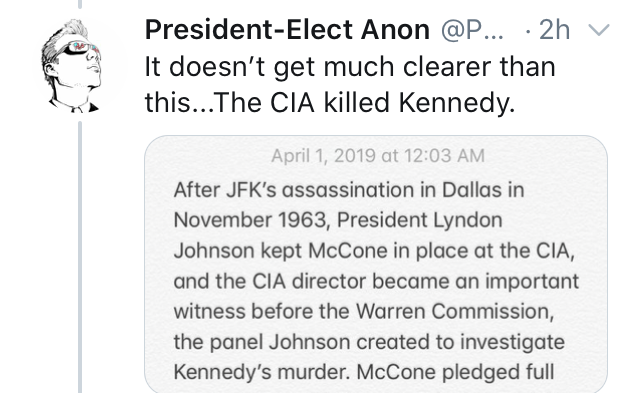Expand the tweet options chevron menu
The width and height of the screenshot is (640, 393).
(x=598, y=30)
